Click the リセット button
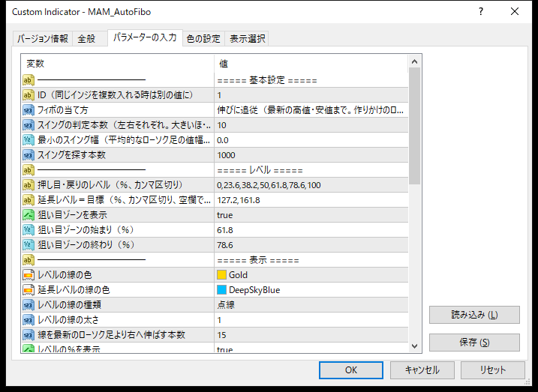This screenshot has width=538, height=392. pos(493,370)
